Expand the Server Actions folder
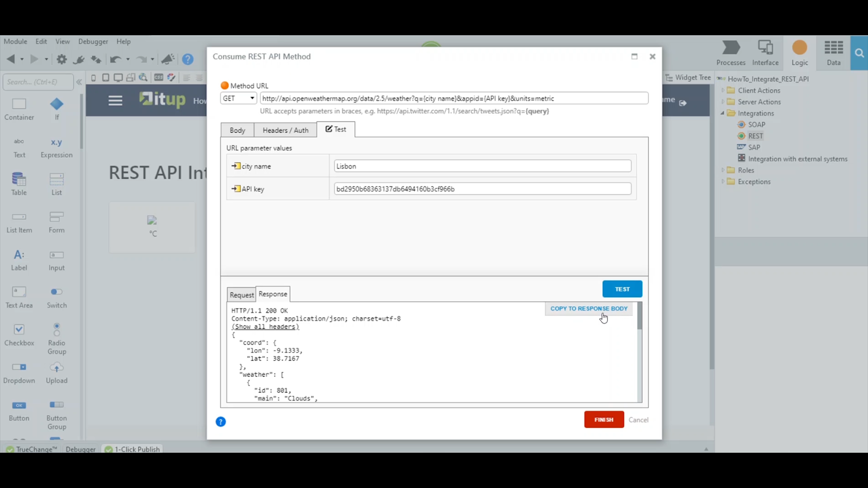The height and width of the screenshot is (488, 868). click(723, 102)
